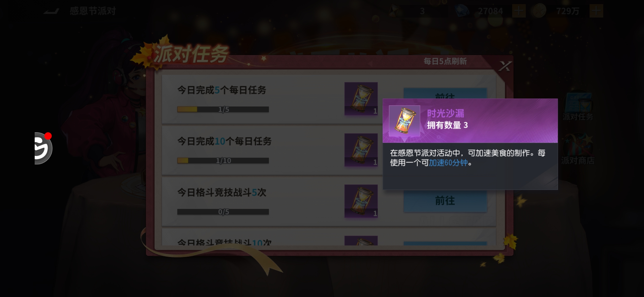644x297 pixels.
Task: Tap the hourglass reward for 10 daily tasks
Action: click(361, 150)
